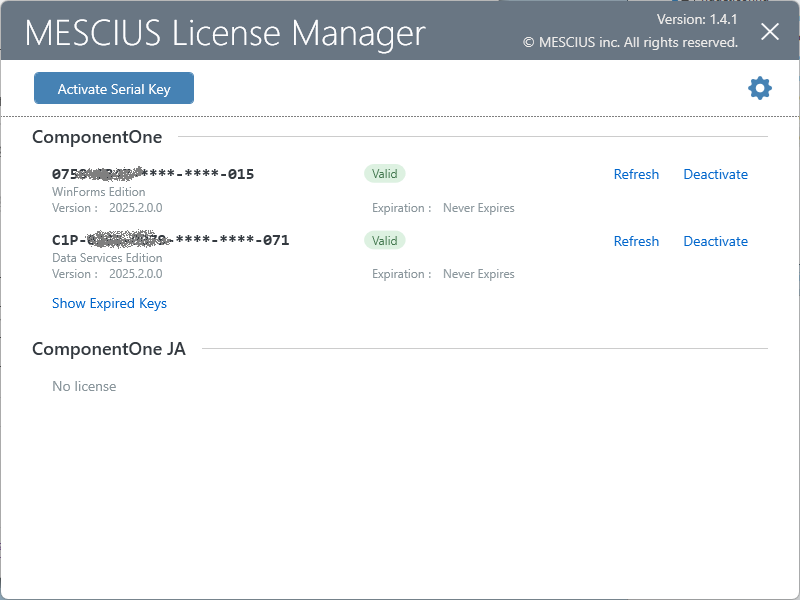Click the Valid badge for Data Services Edition
The height and width of the screenshot is (600, 800).
pos(385,241)
